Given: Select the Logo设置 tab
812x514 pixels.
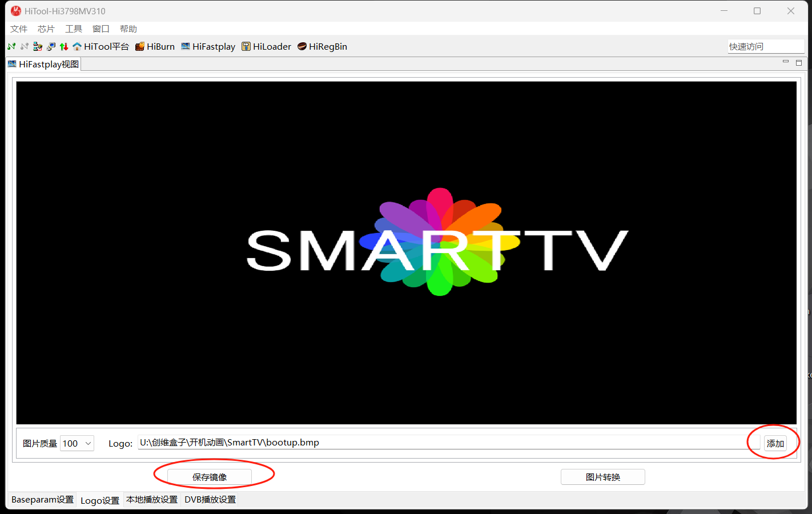Looking at the screenshot, I should pyautogui.click(x=100, y=500).
